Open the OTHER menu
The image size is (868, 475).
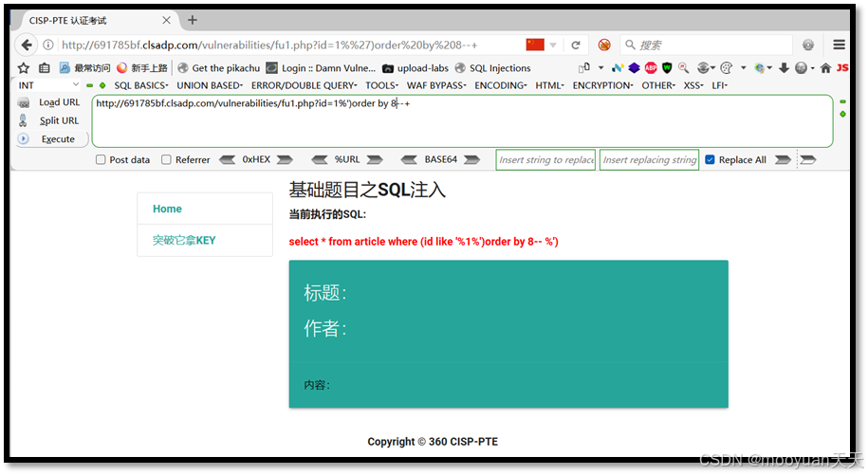pyautogui.click(x=658, y=85)
